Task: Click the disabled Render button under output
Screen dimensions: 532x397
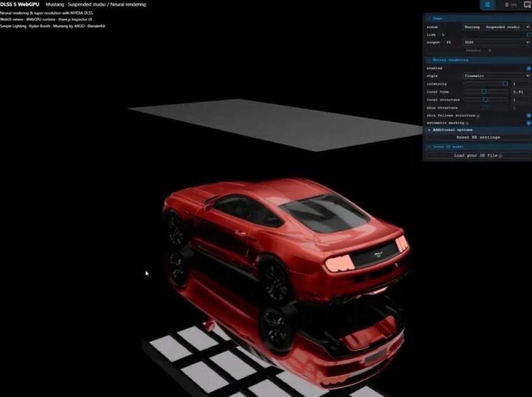Action: [478, 50]
